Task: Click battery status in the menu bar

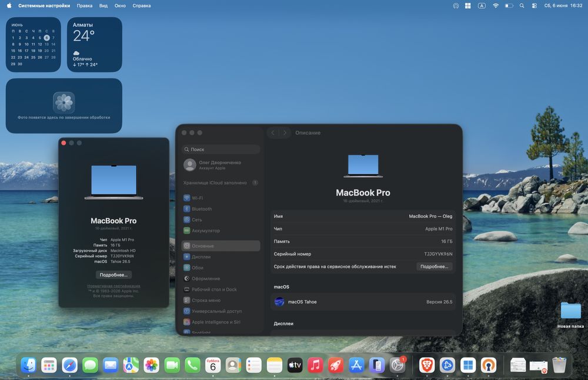Action: (509, 6)
